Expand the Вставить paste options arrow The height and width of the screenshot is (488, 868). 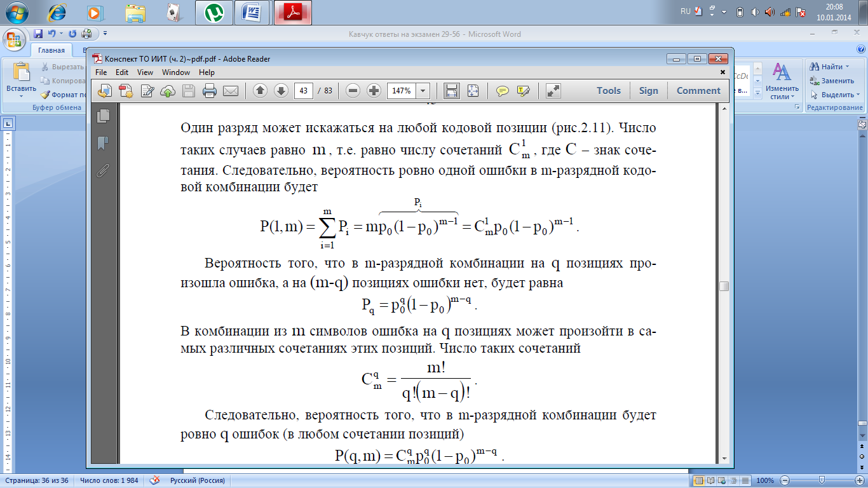[21, 96]
